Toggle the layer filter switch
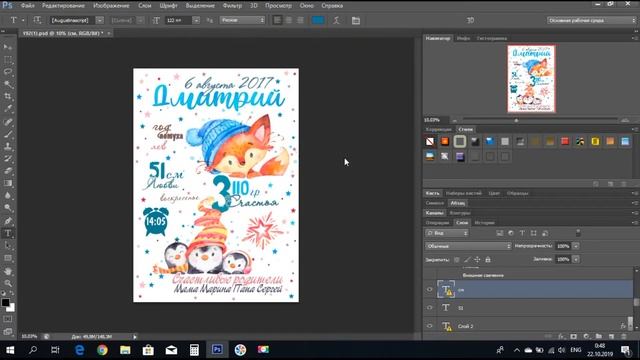The image size is (640, 360). [x=578, y=233]
